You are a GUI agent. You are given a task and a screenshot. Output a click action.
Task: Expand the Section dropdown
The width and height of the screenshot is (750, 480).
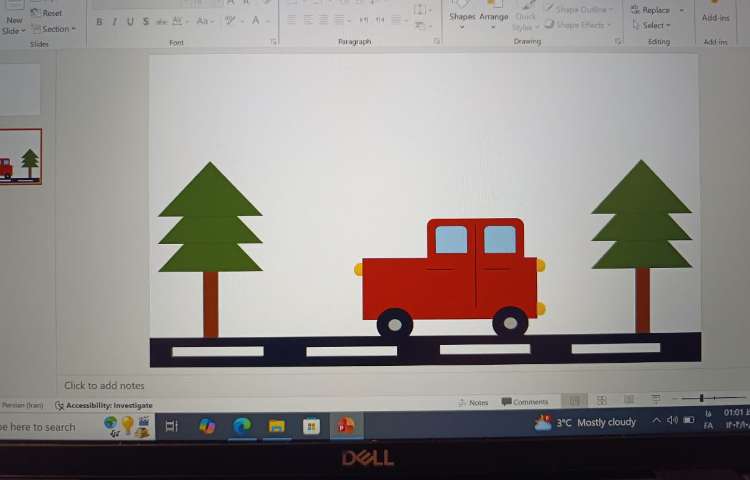pyautogui.click(x=53, y=29)
